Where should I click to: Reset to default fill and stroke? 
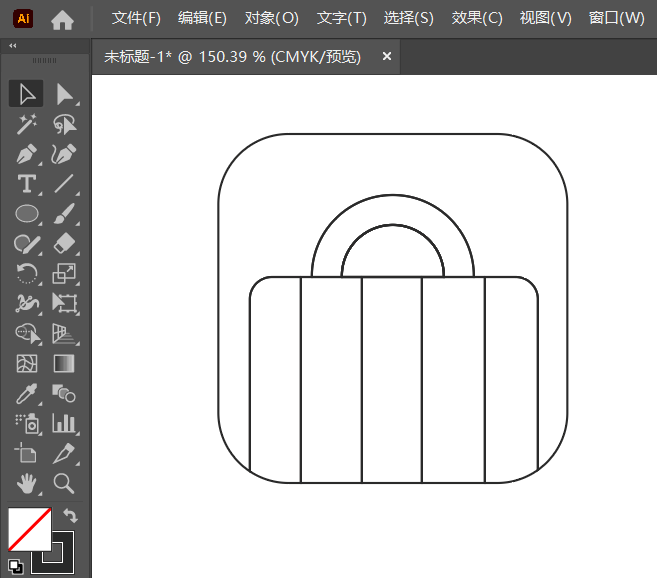click(14, 567)
